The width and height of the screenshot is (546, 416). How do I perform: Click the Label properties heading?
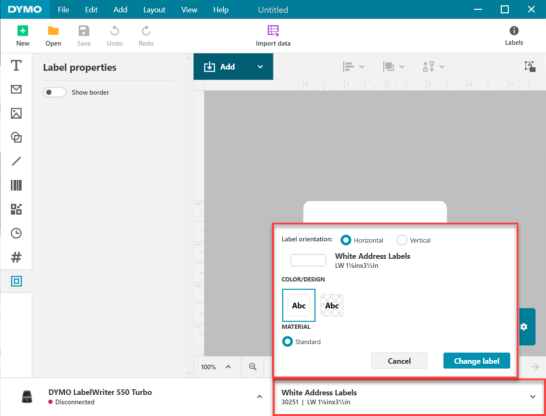pos(80,68)
